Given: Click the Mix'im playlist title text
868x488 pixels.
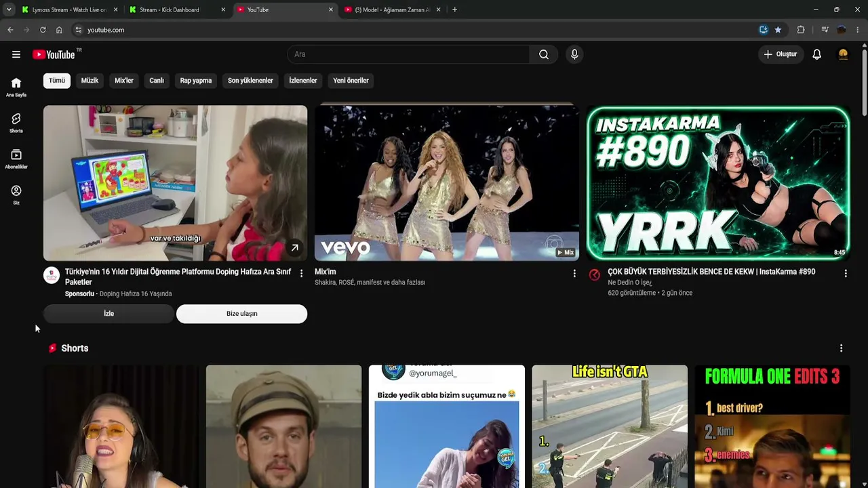Looking at the screenshot, I should click(x=325, y=272).
